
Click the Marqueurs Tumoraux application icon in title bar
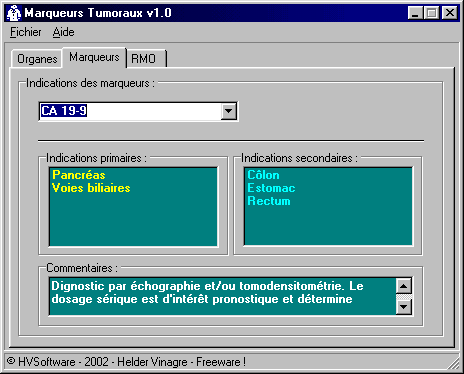click(x=14, y=13)
